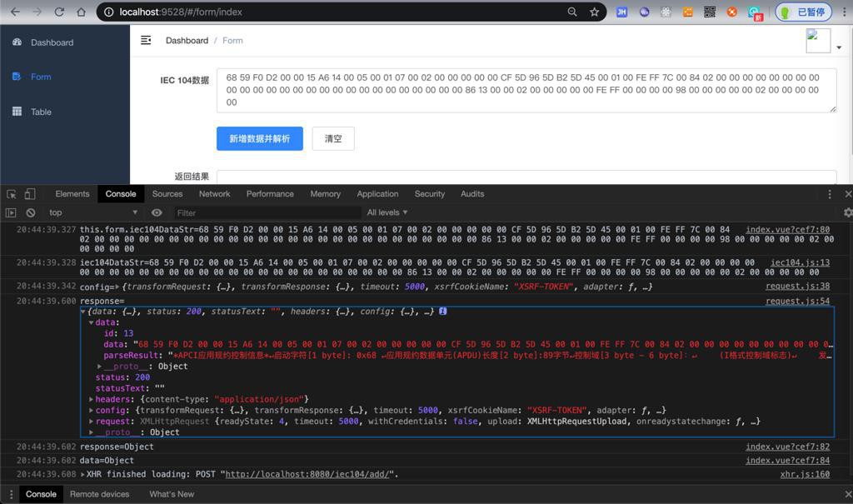Viewport: 853px width, 504px height.
Task: Select the Remote devices drawer tab
Action: point(100,494)
